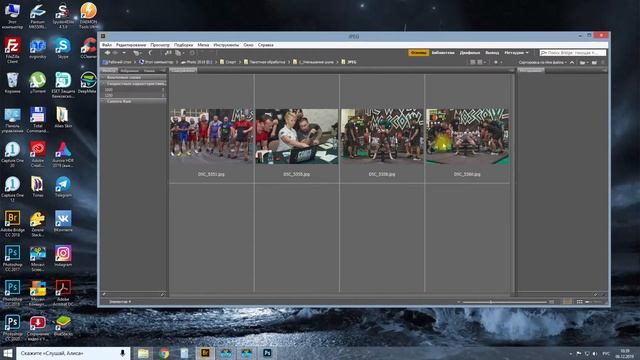
Task: Select the Фильтр panel tab
Action: (x=109, y=71)
